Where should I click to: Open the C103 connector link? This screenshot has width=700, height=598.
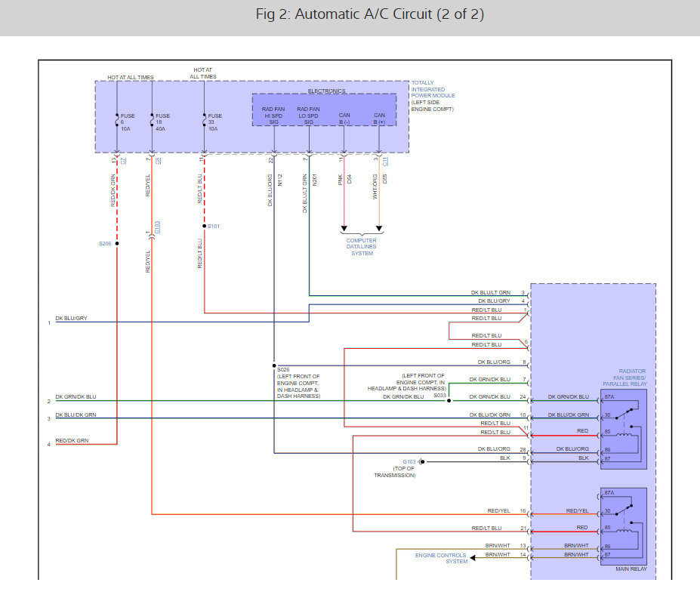pyautogui.click(x=157, y=227)
